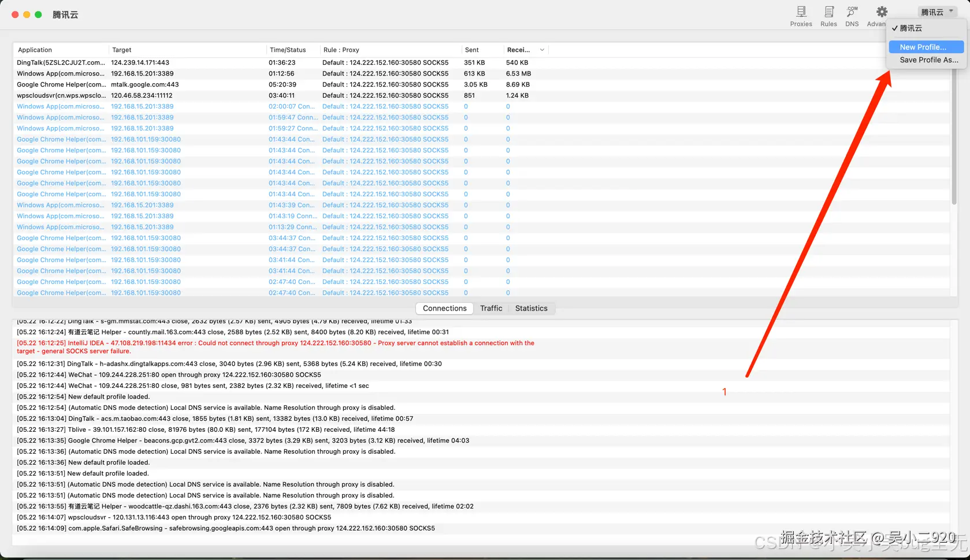Click the wpscloudsvr open through proxy log line
The image size is (970, 560).
tap(174, 517)
